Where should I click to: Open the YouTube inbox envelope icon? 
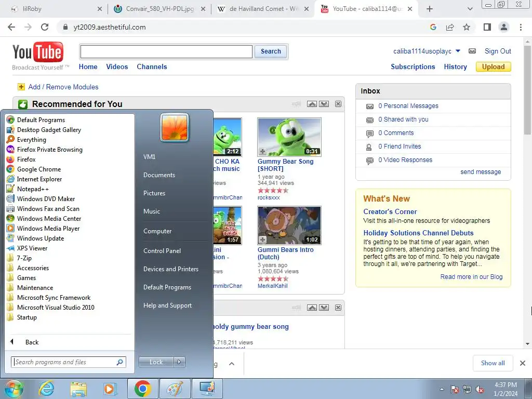[x=472, y=51]
